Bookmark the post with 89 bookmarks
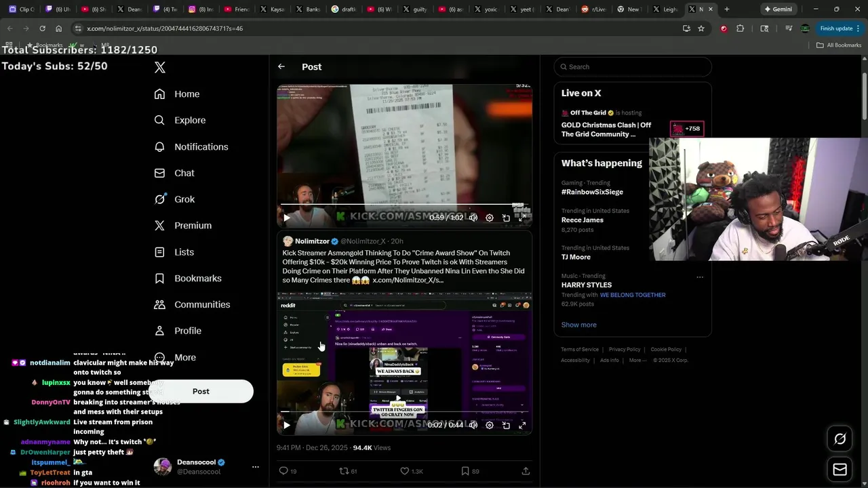Viewport: 868px width, 488px height. pyautogui.click(x=470, y=470)
